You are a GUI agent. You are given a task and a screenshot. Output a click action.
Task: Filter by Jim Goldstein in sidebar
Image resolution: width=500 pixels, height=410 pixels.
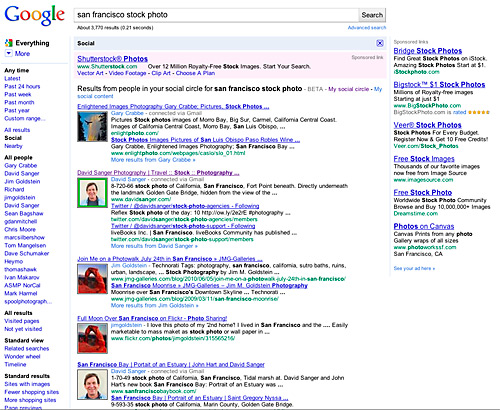point(22,181)
